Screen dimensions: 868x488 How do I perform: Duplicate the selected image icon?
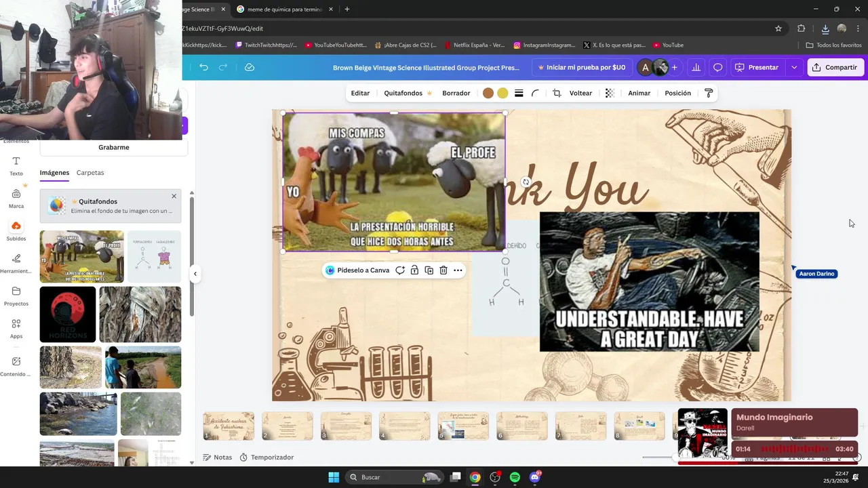(429, 270)
